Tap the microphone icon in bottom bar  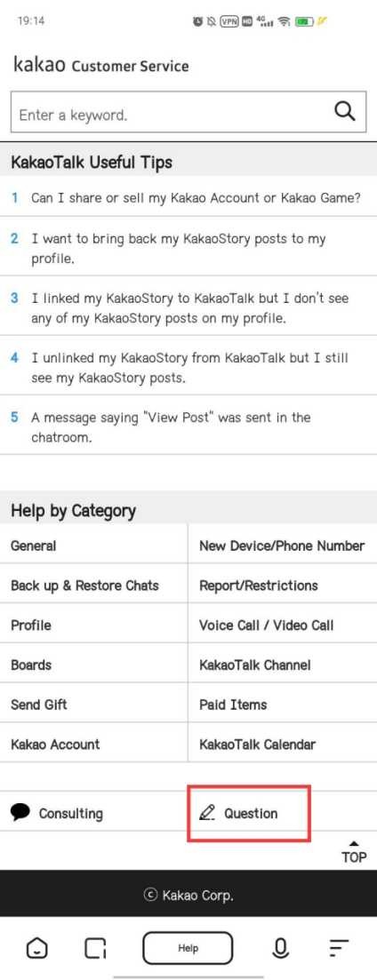[281, 948]
